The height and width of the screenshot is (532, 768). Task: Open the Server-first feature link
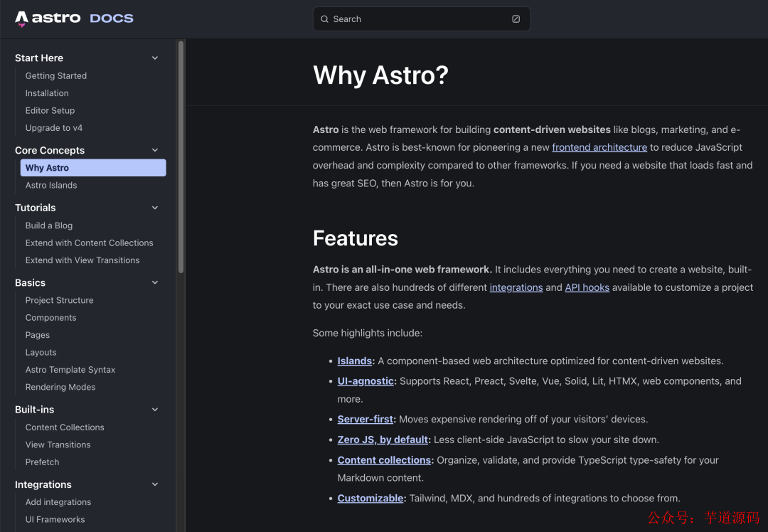(x=365, y=420)
